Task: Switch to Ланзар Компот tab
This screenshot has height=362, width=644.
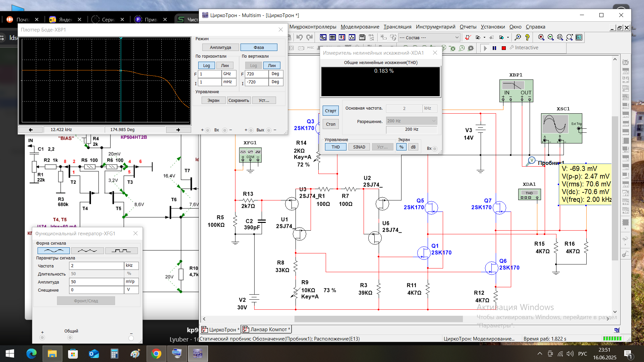Action: tap(267, 329)
